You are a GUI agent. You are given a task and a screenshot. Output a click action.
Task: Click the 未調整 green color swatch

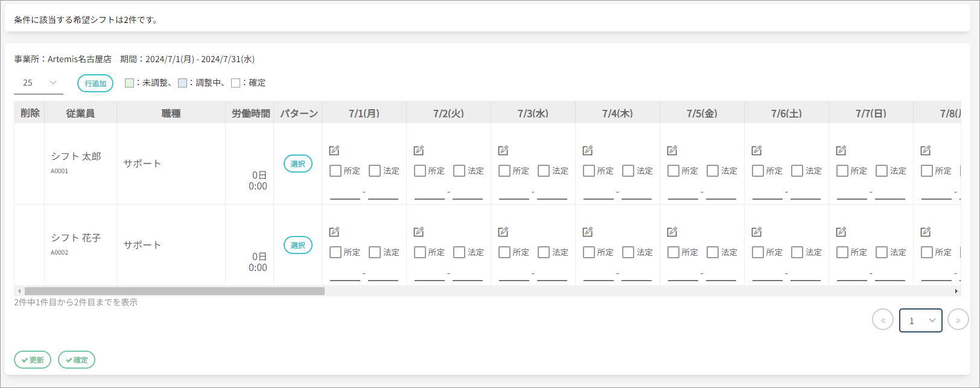pyautogui.click(x=129, y=83)
